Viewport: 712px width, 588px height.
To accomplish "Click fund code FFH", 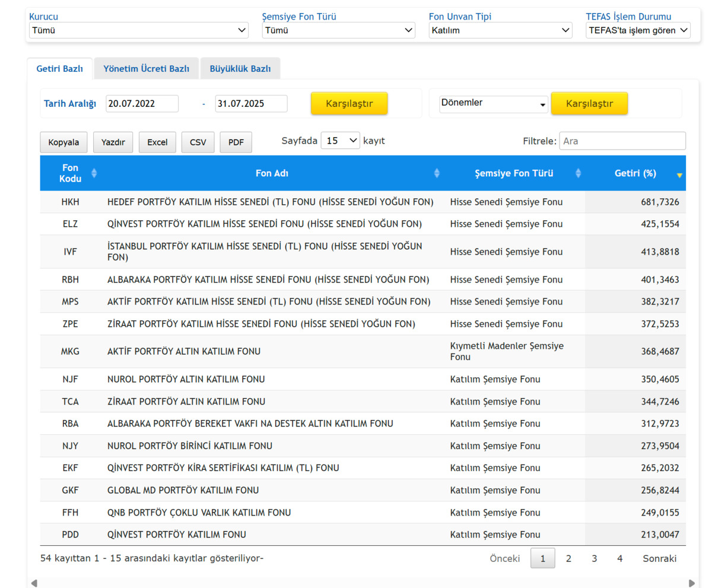I will [70, 513].
